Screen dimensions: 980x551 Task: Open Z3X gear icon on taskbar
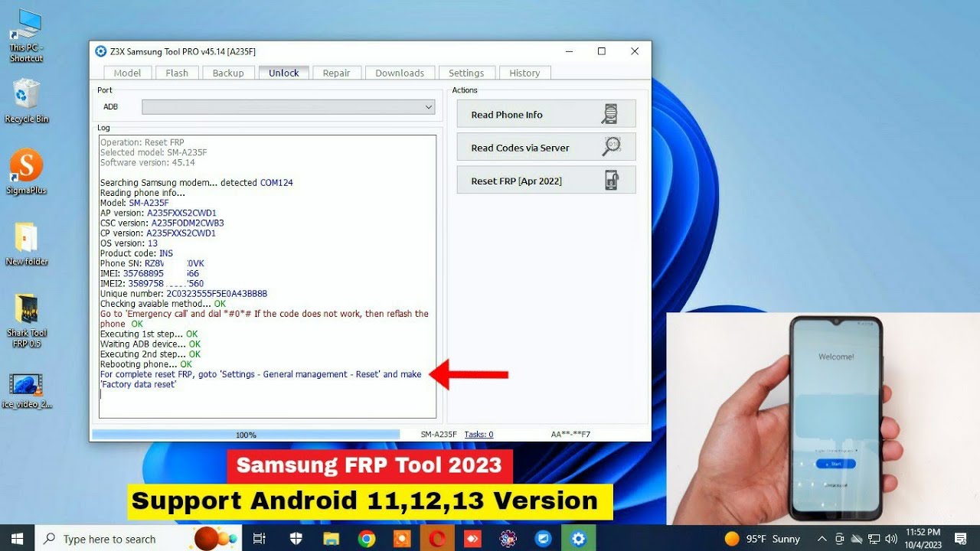click(x=579, y=539)
